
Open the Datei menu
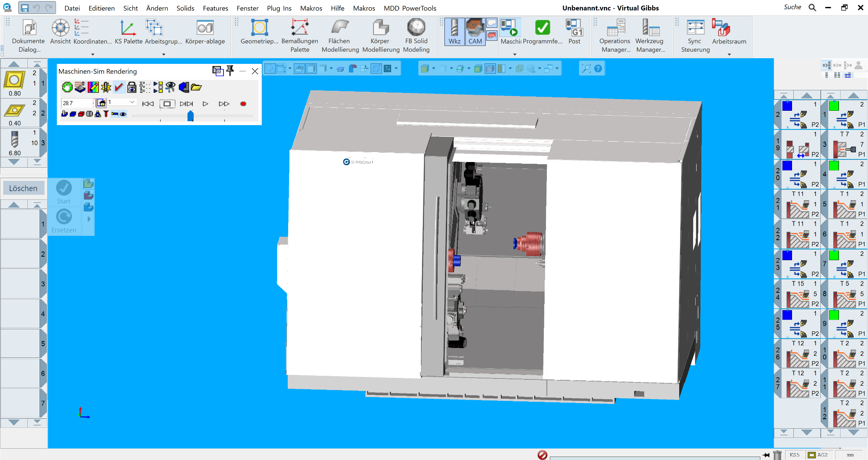[72, 8]
